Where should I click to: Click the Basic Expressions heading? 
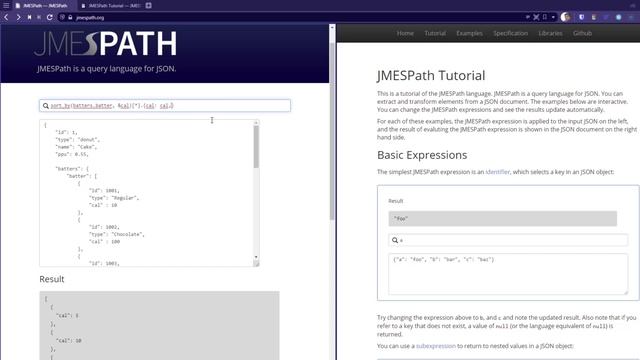(422, 155)
